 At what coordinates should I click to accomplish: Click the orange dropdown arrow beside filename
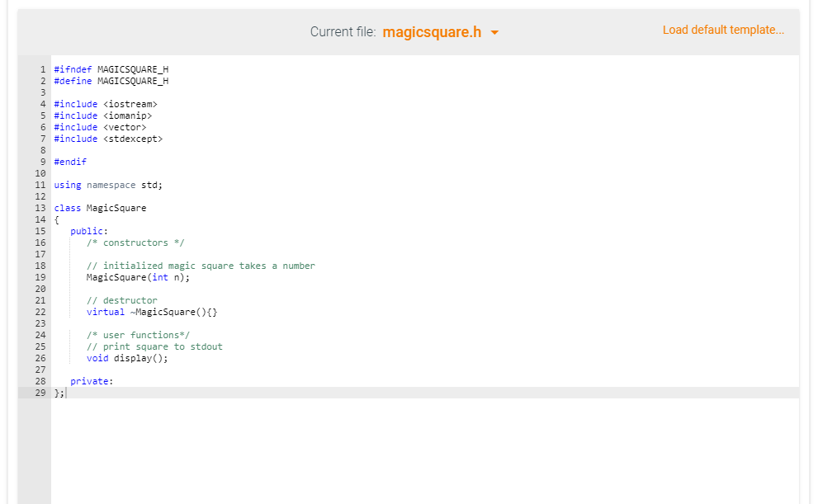click(495, 31)
